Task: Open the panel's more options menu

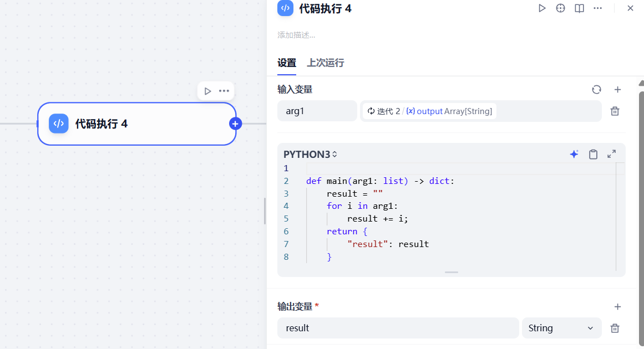Action: [598, 8]
